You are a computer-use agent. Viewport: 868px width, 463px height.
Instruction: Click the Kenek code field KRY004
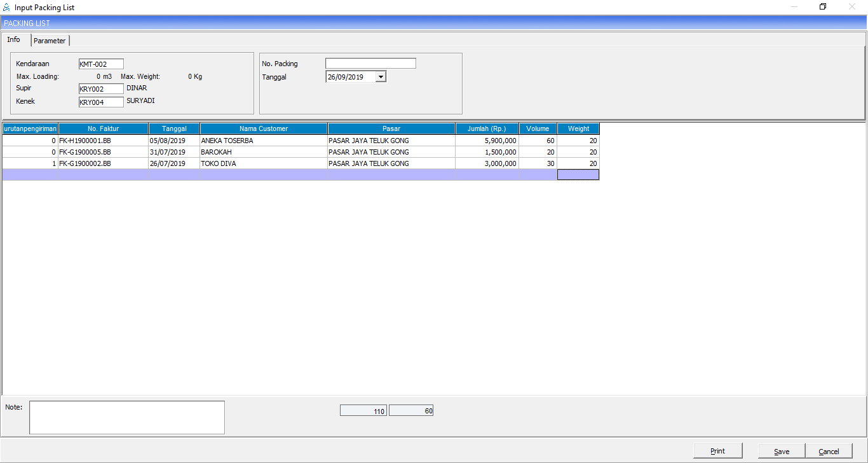coord(100,102)
